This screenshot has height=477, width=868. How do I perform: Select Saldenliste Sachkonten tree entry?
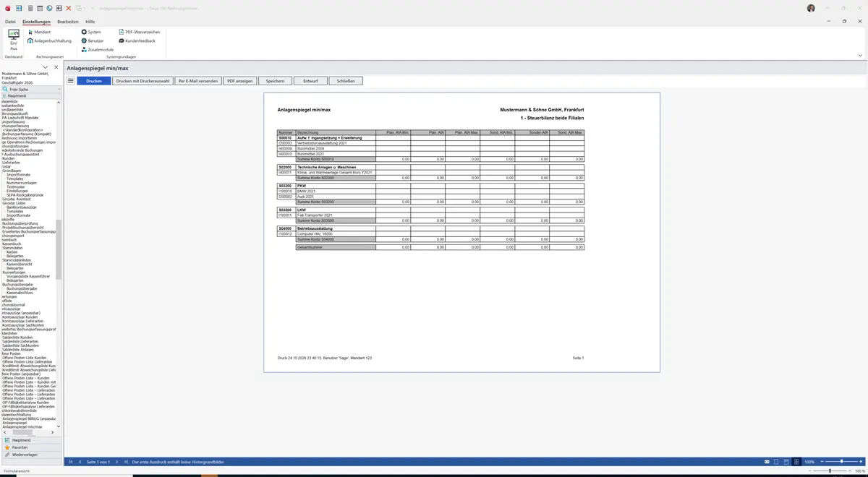click(x=20, y=345)
